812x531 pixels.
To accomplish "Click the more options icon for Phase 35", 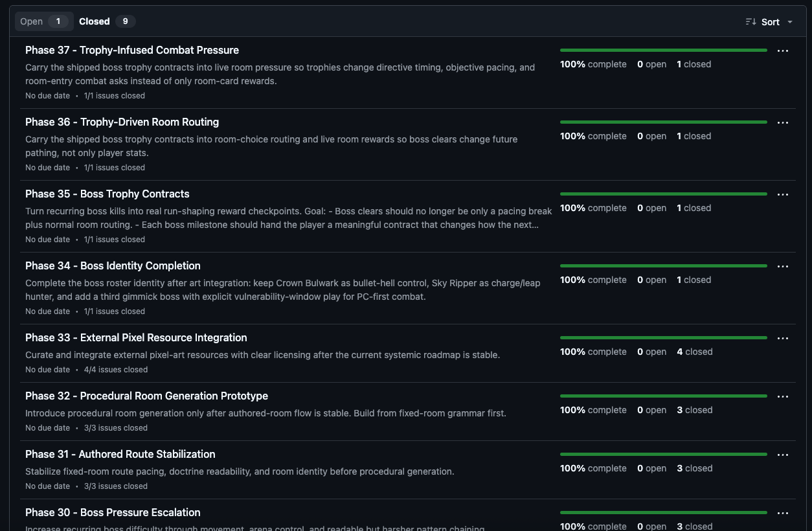I will click(782, 195).
